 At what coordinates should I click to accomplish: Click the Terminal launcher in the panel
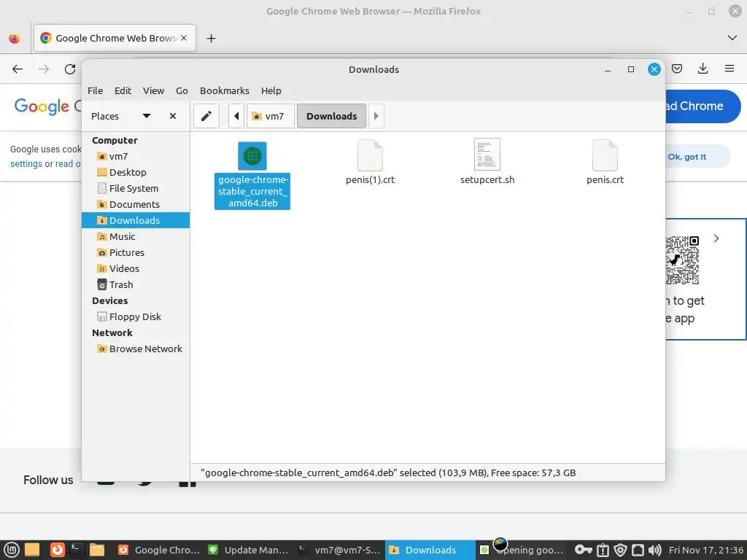click(77, 550)
